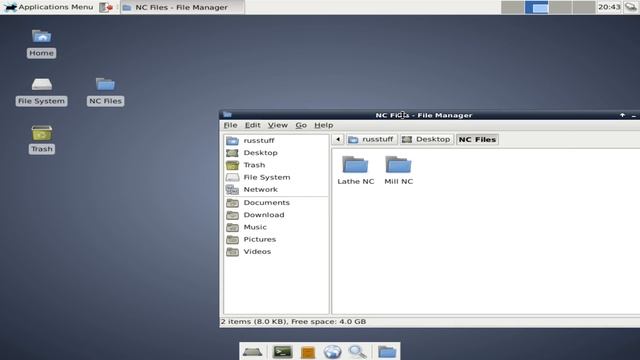The height and width of the screenshot is (360, 640).
Task: Switch to fourth workspace in pager
Action: click(584, 7)
